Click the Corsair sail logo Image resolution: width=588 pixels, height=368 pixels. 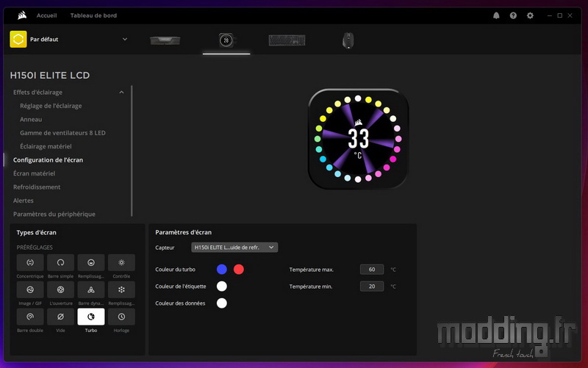click(22, 15)
